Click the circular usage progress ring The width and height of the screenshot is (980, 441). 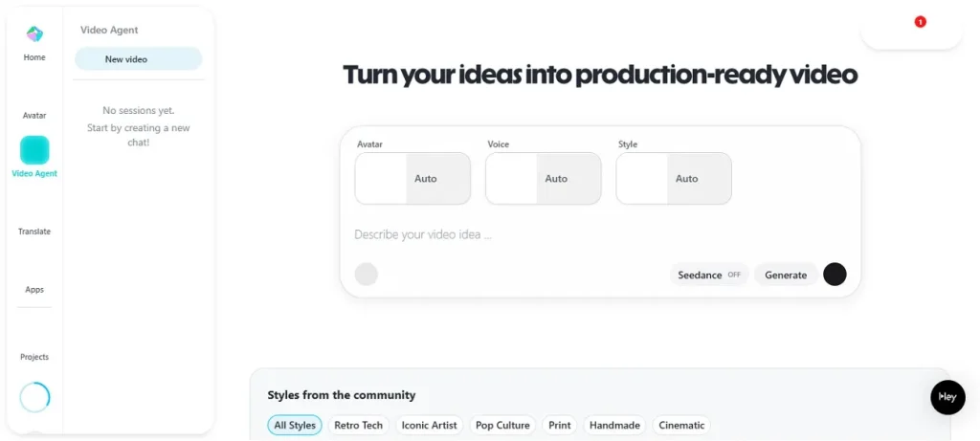[x=34, y=397]
